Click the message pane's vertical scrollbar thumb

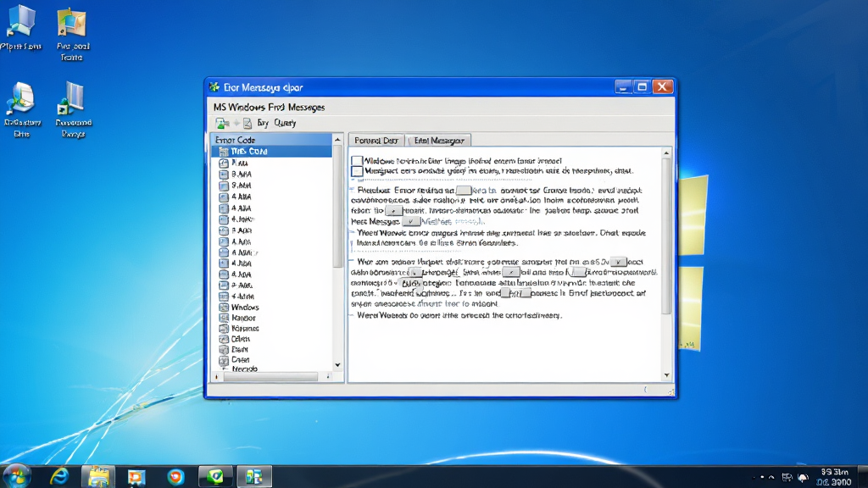666,237
